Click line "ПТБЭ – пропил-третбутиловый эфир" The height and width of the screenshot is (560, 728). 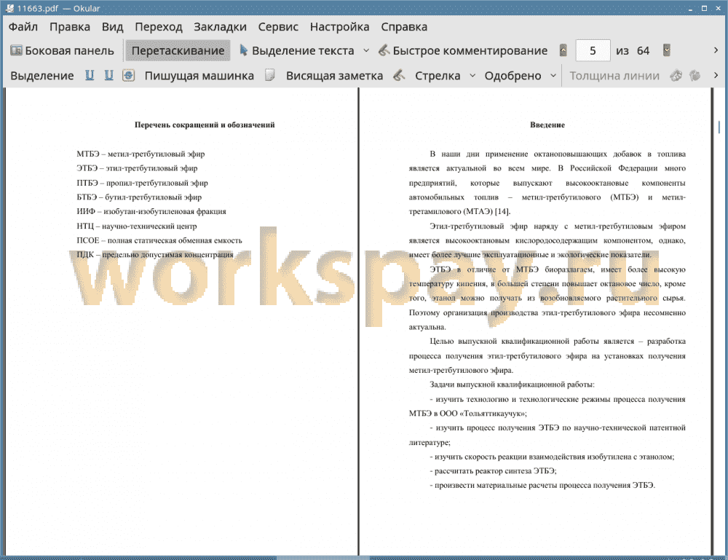click(142, 183)
